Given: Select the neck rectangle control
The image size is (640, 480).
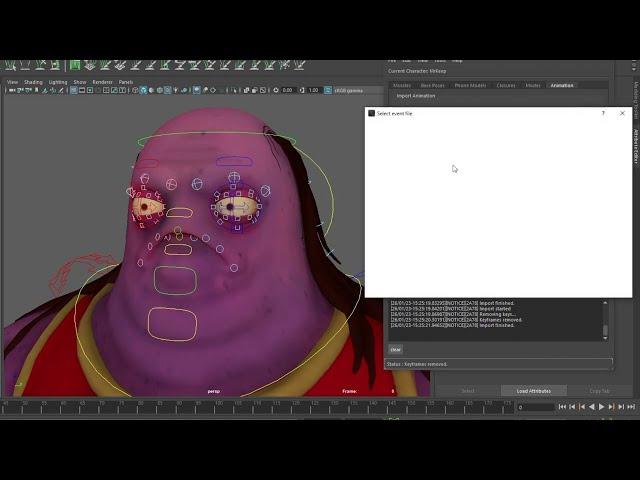Looking at the screenshot, I should 172,324.
